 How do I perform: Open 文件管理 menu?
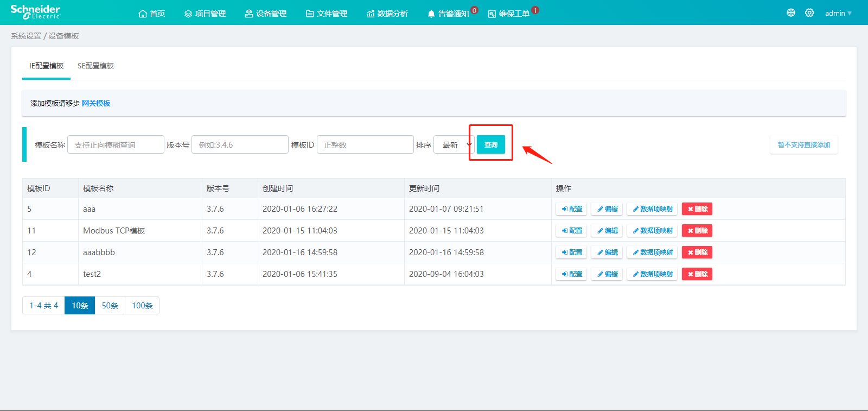tap(327, 14)
